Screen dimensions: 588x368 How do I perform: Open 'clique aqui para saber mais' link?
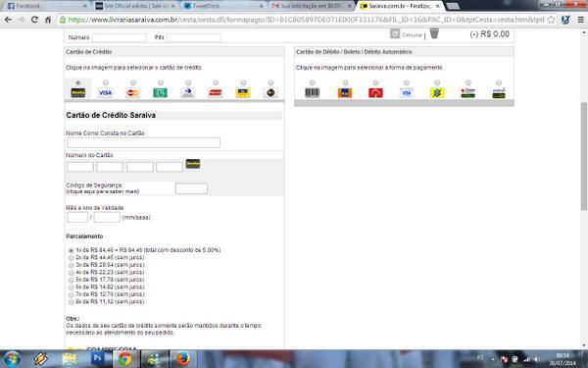[102, 191]
